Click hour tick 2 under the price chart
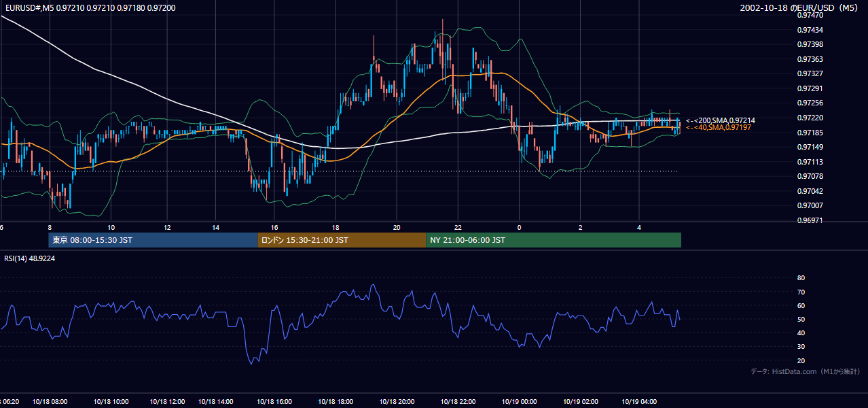The width and height of the screenshot is (868, 408). [580, 227]
